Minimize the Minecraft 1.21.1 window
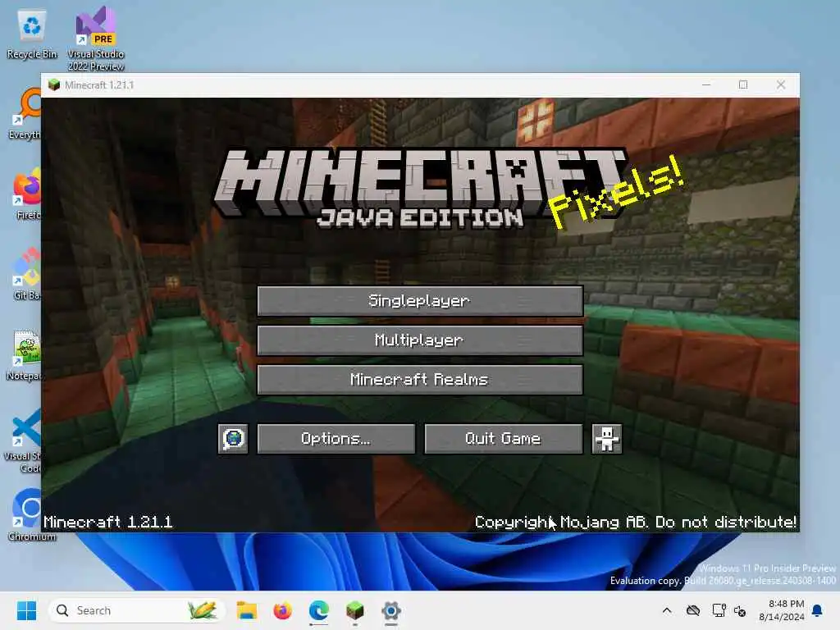Image resolution: width=840 pixels, height=630 pixels. pyautogui.click(x=706, y=84)
